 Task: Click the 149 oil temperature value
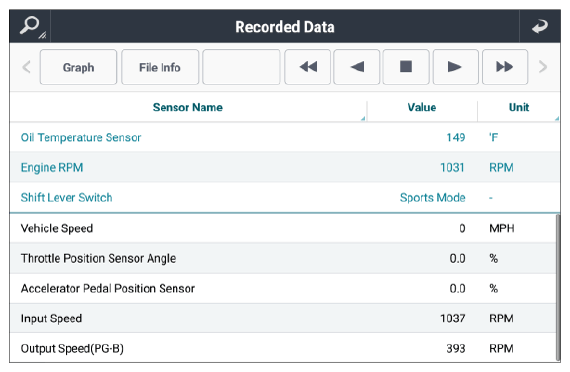[456, 137]
